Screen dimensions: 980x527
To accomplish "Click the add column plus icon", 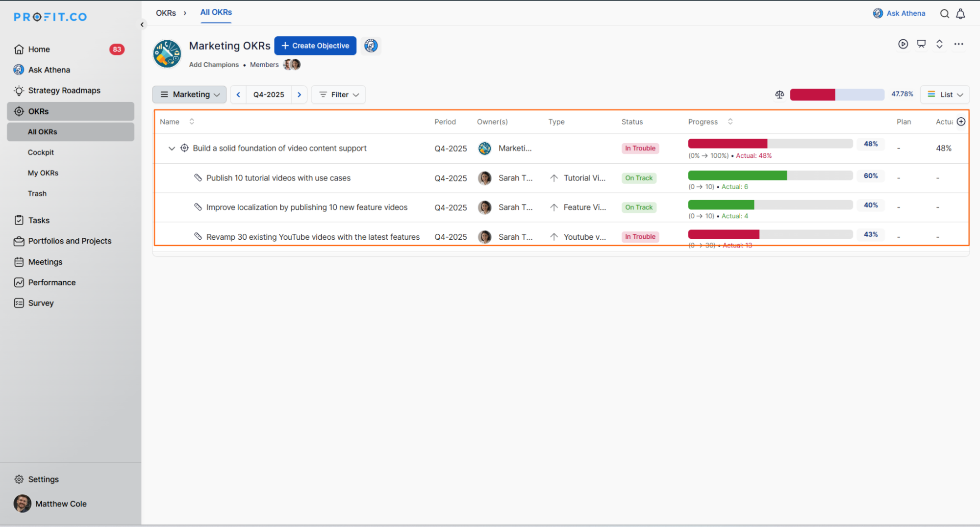I will (x=961, y=122).
